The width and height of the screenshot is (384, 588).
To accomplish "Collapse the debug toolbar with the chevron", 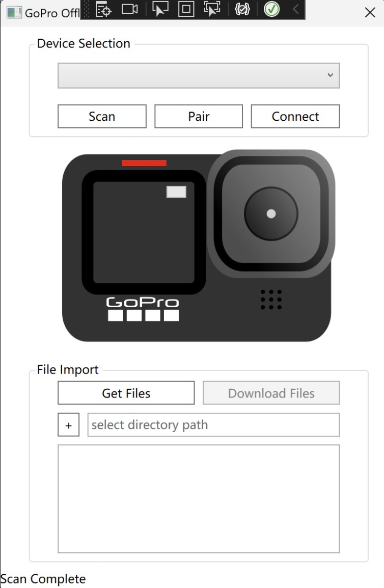I will (x=296, y=9).
